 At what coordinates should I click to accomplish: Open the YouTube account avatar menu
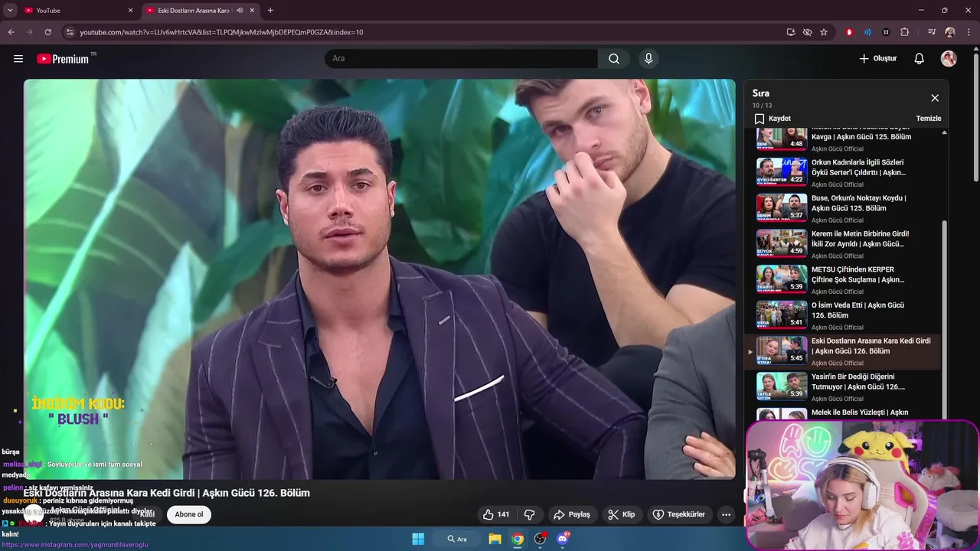949,59
